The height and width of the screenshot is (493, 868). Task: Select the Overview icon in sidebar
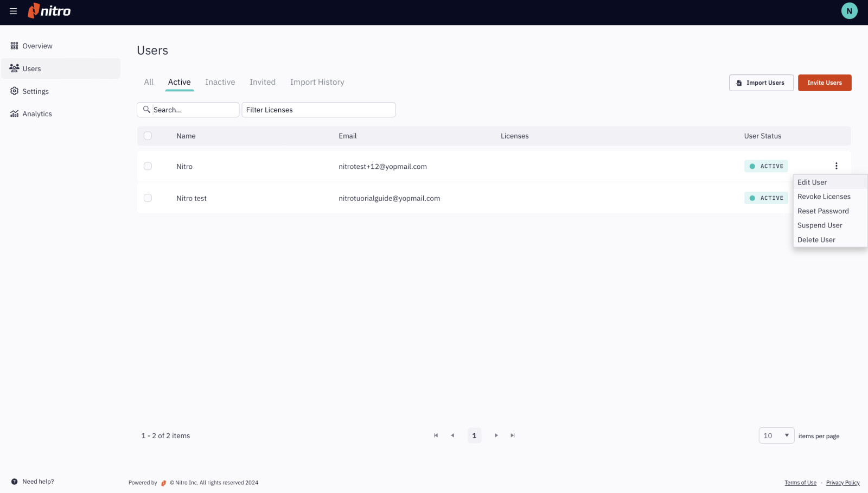click(x=15, y=46)
